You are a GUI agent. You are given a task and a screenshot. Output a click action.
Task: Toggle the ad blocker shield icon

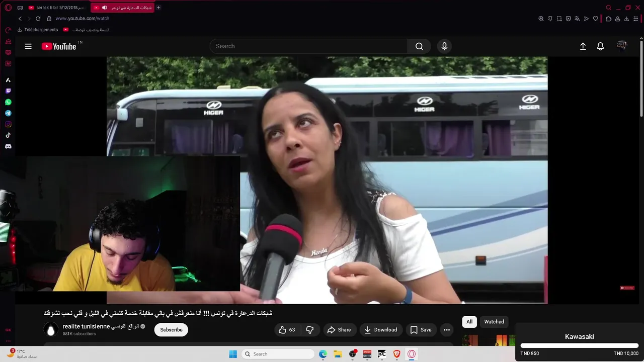pos(568,19)
